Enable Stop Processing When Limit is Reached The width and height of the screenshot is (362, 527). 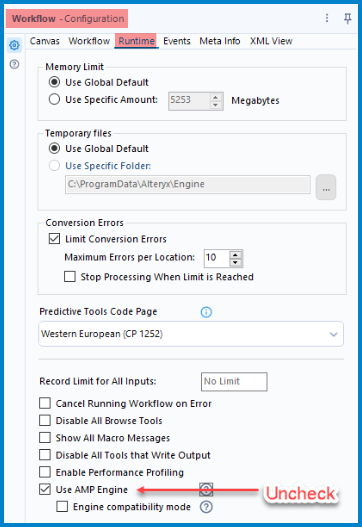pos(70,277)
